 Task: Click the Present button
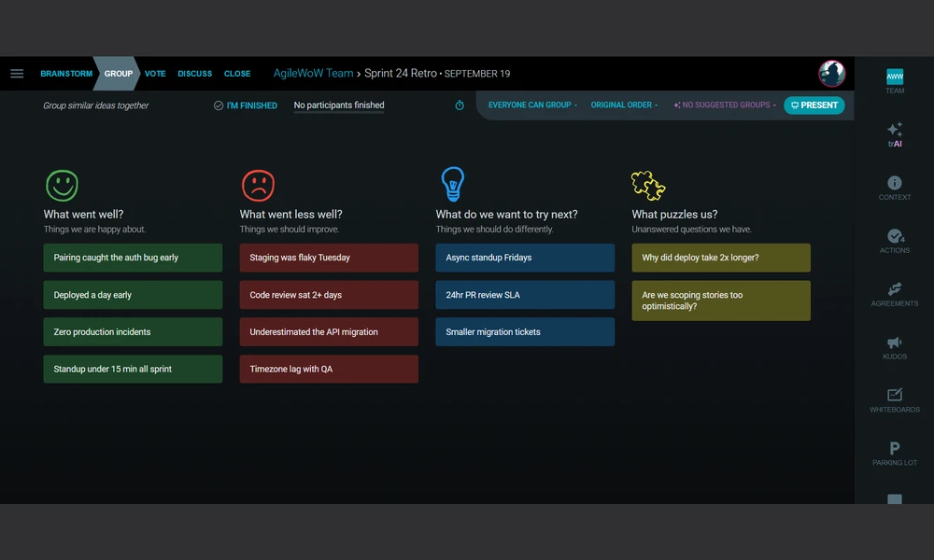coord(814,105)
